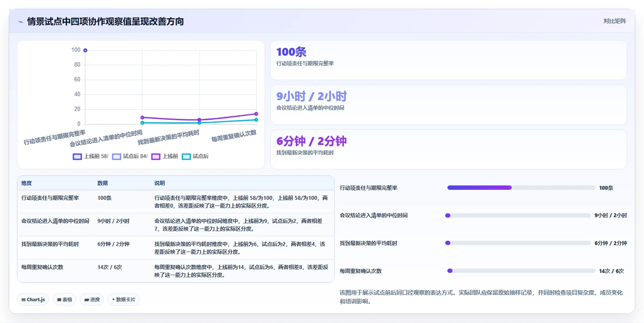Open the 6分钟 / 2分钟 data card
The image size is (644, 323).
449,149
